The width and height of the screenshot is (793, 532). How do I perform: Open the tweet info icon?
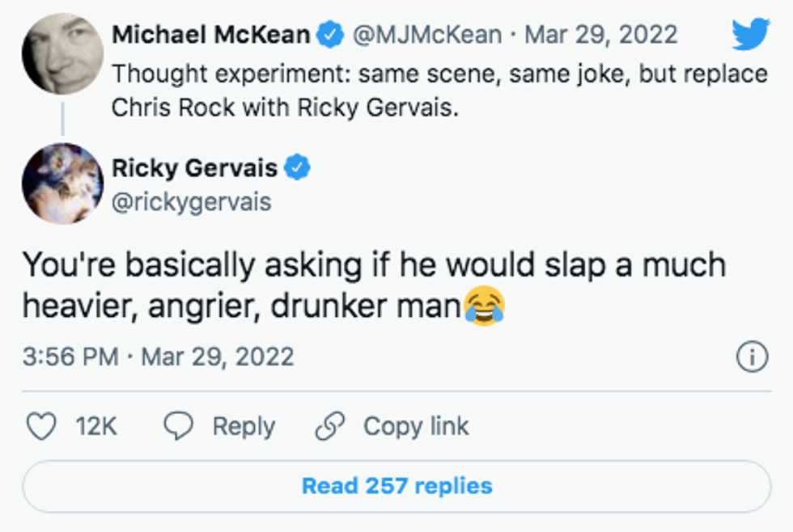point(752,357)
